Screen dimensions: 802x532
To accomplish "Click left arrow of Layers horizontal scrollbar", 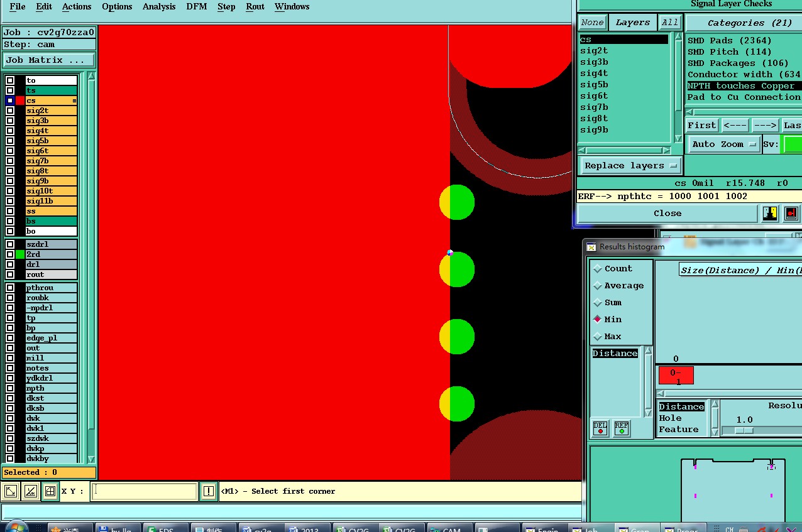I will [582, 150].
